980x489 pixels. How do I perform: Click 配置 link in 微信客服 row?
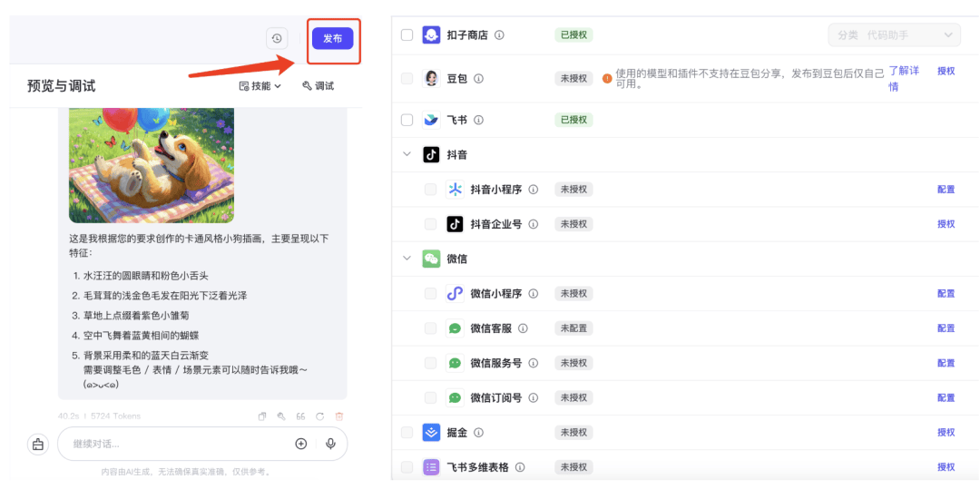[x=946, y=328]
